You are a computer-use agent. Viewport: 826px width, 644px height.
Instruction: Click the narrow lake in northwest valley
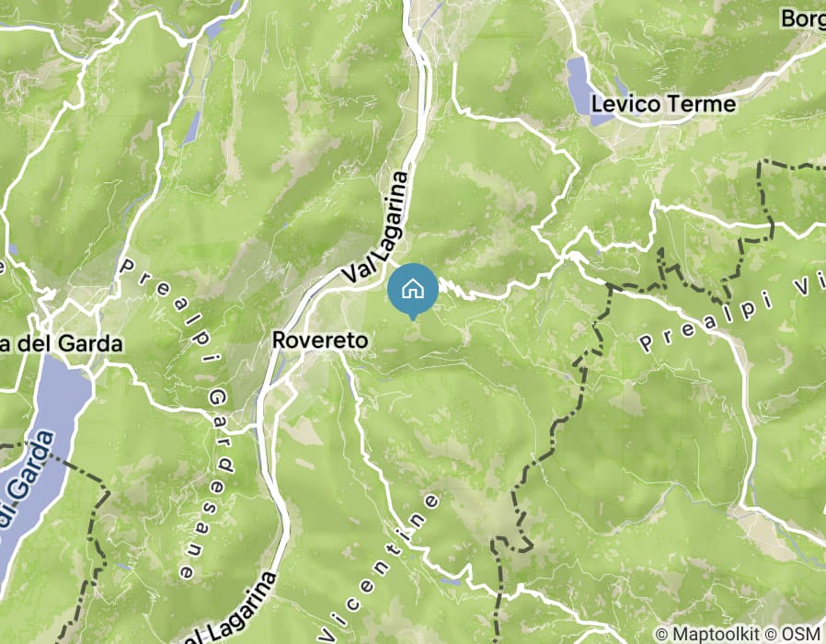click(x=191, y=128)
